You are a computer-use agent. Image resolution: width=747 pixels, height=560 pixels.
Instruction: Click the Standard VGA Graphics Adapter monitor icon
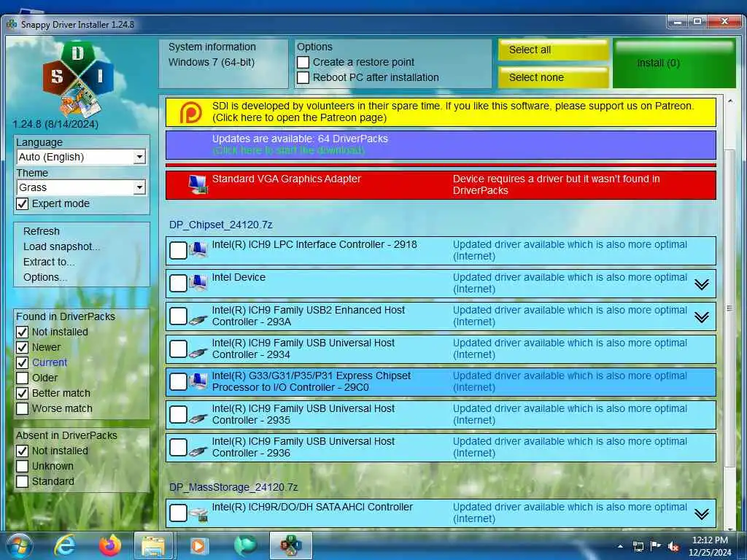tap(198, 184)
